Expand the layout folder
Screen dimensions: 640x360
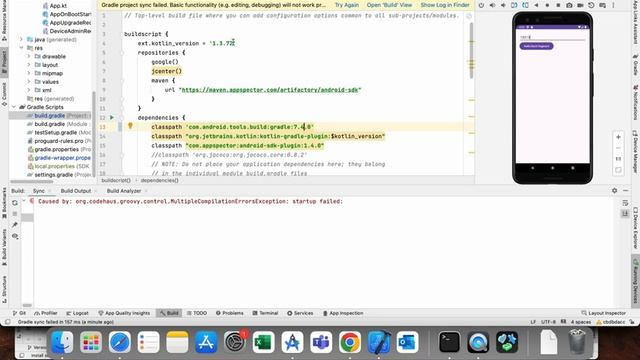pos(29,65)
